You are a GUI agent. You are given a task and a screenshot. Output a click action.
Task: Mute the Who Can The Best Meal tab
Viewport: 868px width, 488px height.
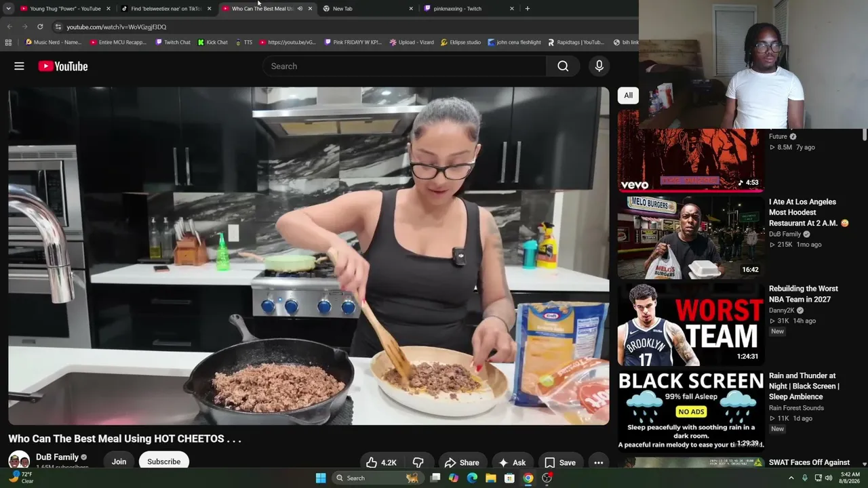pos(300,9)
